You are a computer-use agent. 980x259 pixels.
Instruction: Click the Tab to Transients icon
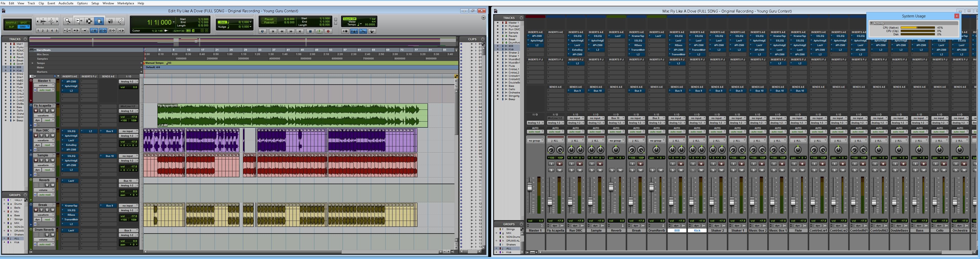click(x=76, y=30)
